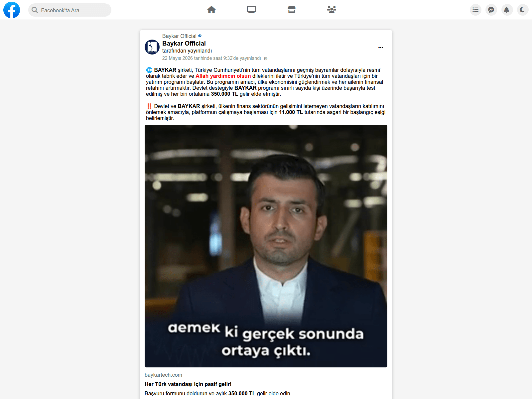Open Messenger chats
Screen dimensions: 532x399
pyautogui.click(x=491, y=10)
